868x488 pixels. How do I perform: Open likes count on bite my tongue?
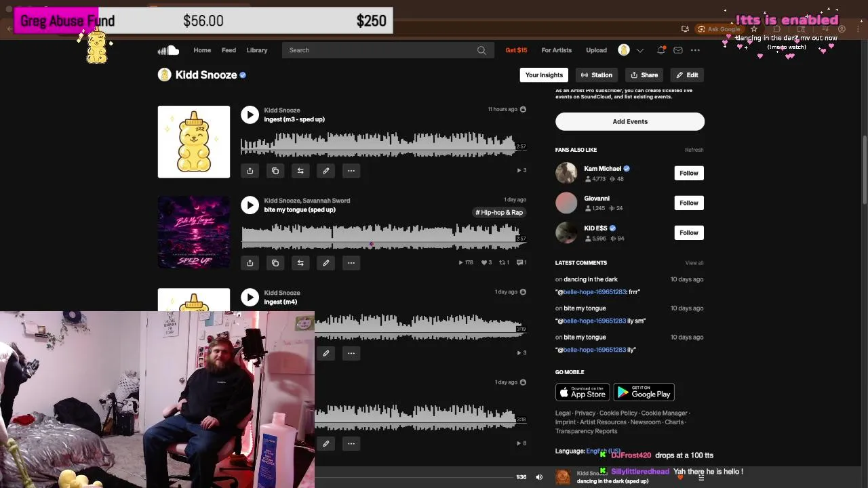[486, 263]
